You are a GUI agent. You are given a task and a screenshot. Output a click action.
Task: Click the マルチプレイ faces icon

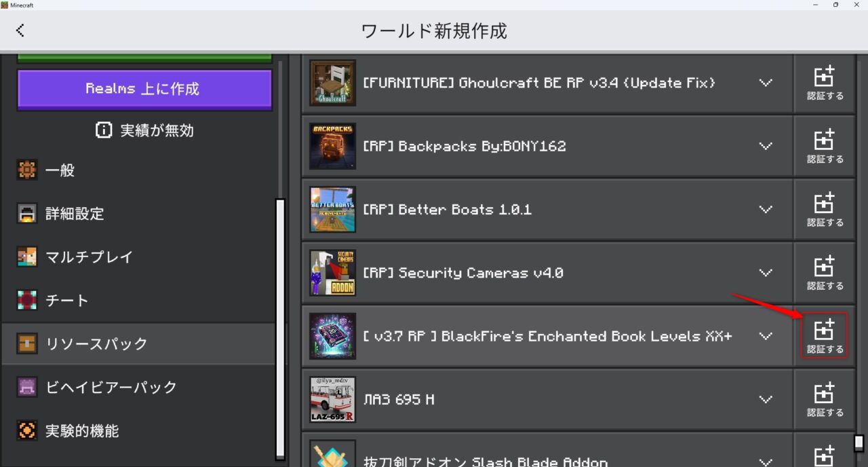click(27, 257)
